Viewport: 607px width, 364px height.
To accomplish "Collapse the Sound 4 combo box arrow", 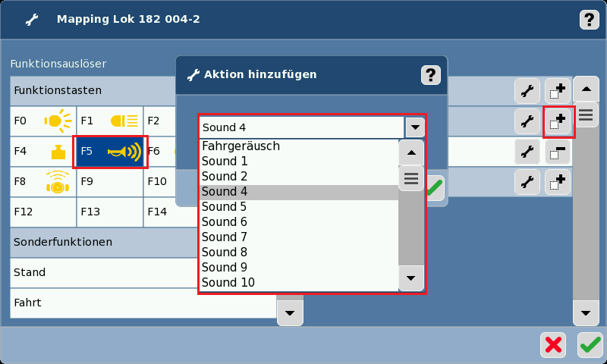I will (x=414, y=127).
